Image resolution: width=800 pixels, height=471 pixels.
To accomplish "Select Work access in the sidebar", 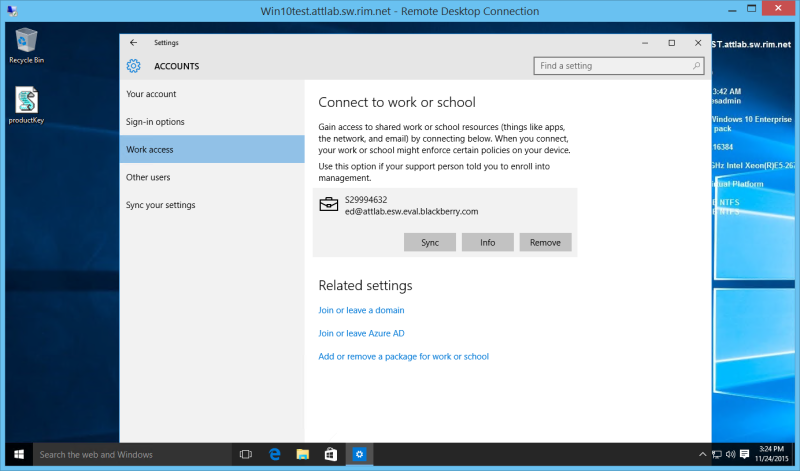I will pos(212,149).
